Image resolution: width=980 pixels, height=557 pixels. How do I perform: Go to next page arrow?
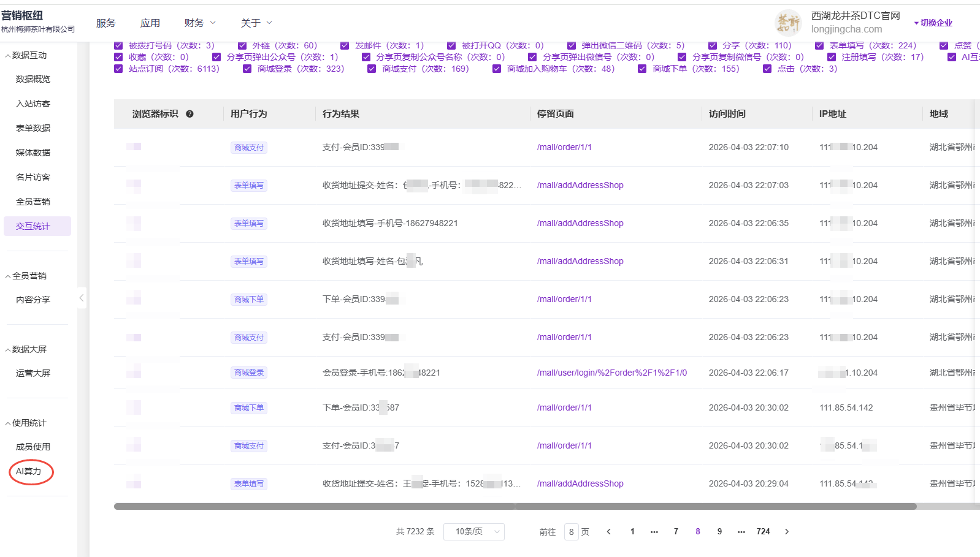point(787,532)
